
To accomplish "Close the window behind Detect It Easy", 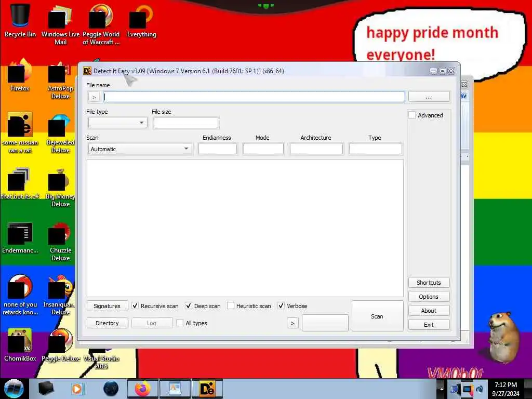I will tap(464, 85).
